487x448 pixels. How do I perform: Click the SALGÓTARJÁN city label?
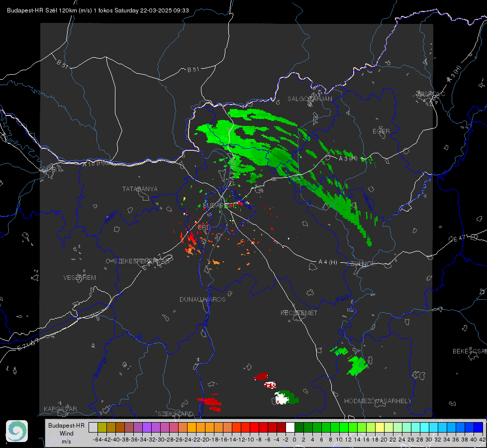[x=309, y=99]
